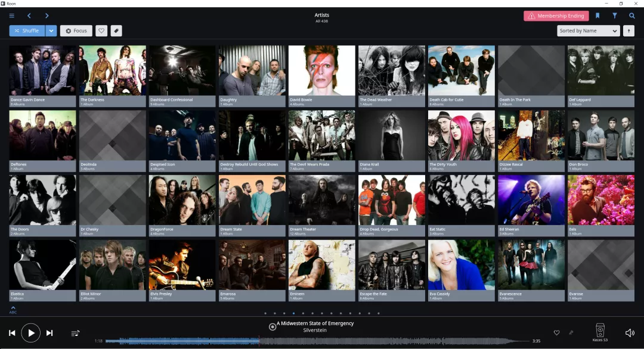This screenshot has height=349, width=644.
Task: Click the Diana Krall artist name text
Action: tap(369, 164)
